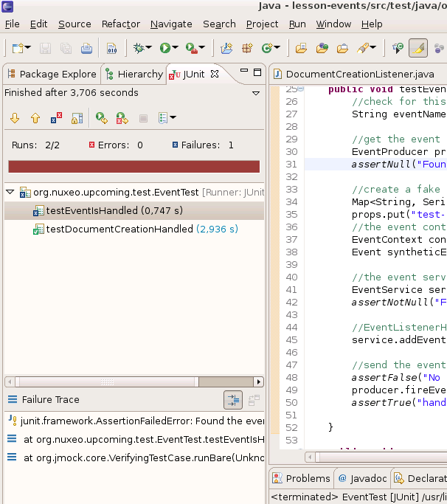Toggle Show Failures Only in JUnit view
Image resolution: width=447 pixels, height=504 pixels.
pos(56,118)
